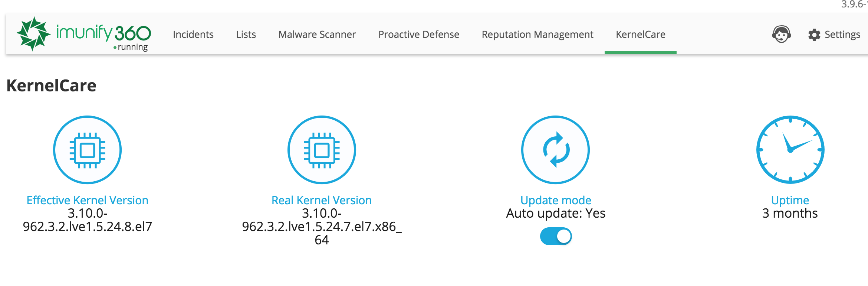The height and width of the screenshot is (286, 868).
Task: Click the green running status indicator
Action: [x=115, y=48]
